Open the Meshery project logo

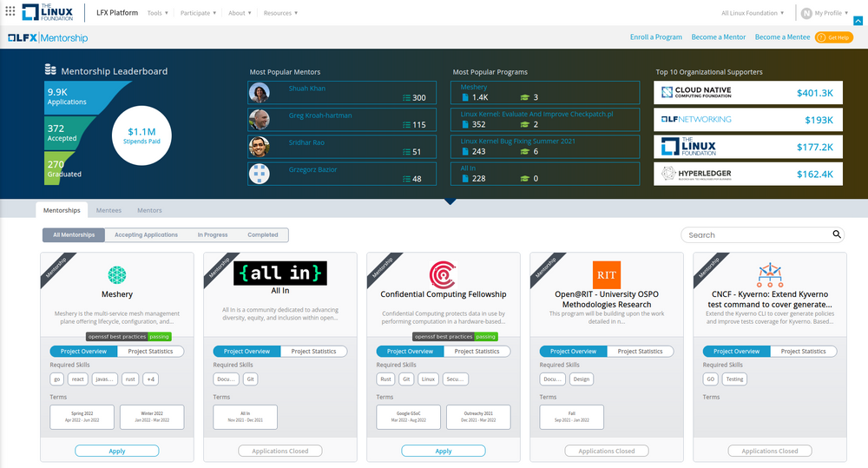(x=117, y=275)
